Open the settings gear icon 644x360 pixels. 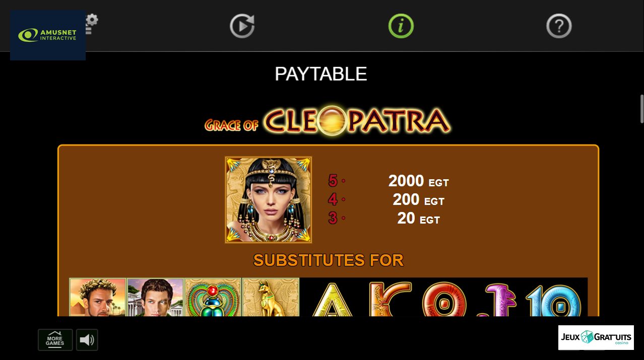(x=92, y=21)
